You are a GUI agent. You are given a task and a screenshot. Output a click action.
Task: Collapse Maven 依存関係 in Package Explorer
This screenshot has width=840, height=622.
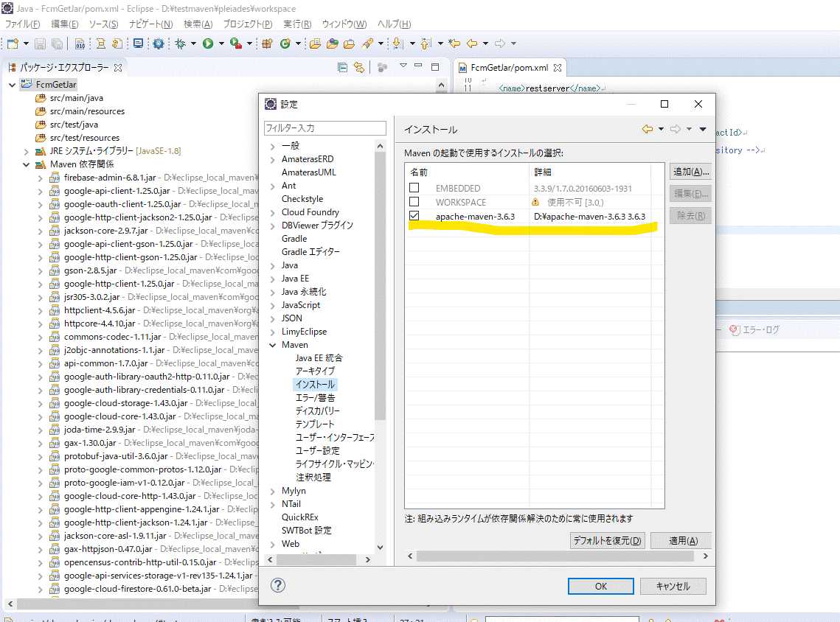click(27, 165)
